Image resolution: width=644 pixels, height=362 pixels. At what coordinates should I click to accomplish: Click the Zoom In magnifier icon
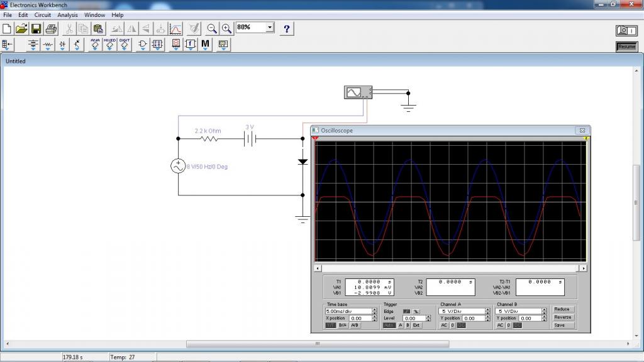(x=226, y=28)
